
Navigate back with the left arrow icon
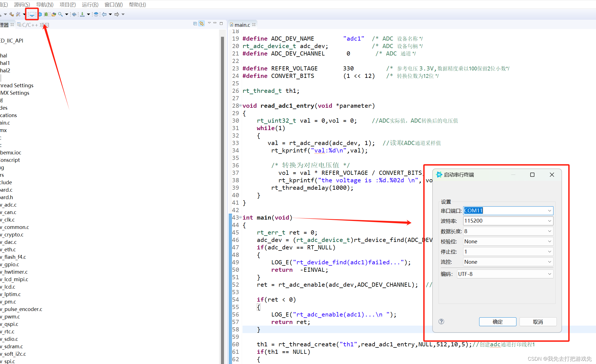[104, 14]
